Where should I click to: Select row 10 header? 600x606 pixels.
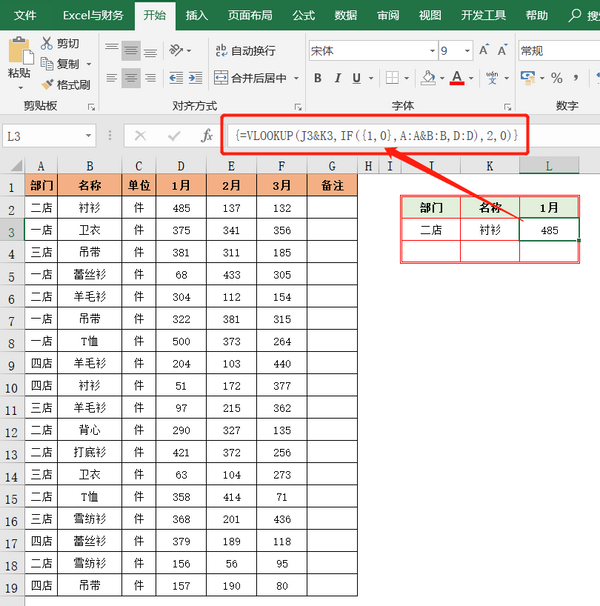tap(12, 387)
